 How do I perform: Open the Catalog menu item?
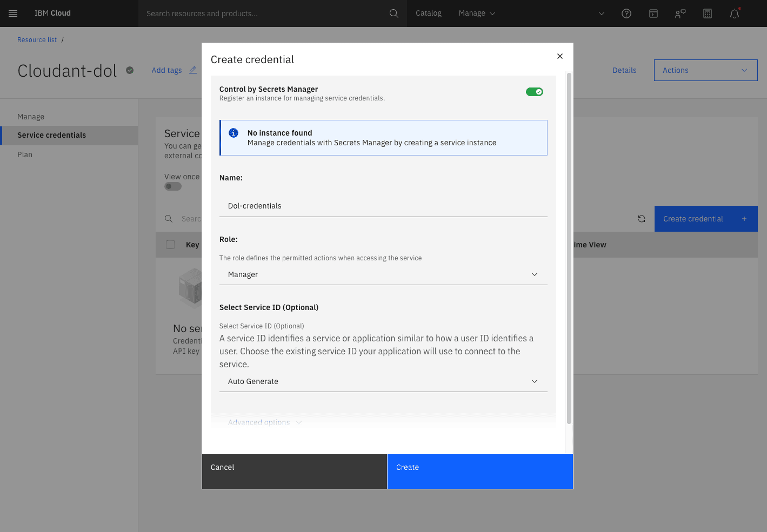tap(429, 14)
